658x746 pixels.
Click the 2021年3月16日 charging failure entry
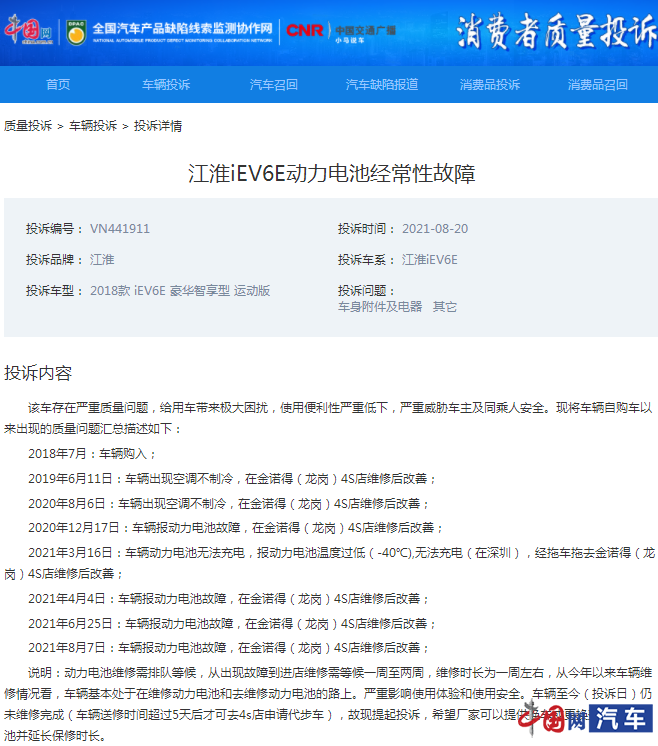[330, 563]
